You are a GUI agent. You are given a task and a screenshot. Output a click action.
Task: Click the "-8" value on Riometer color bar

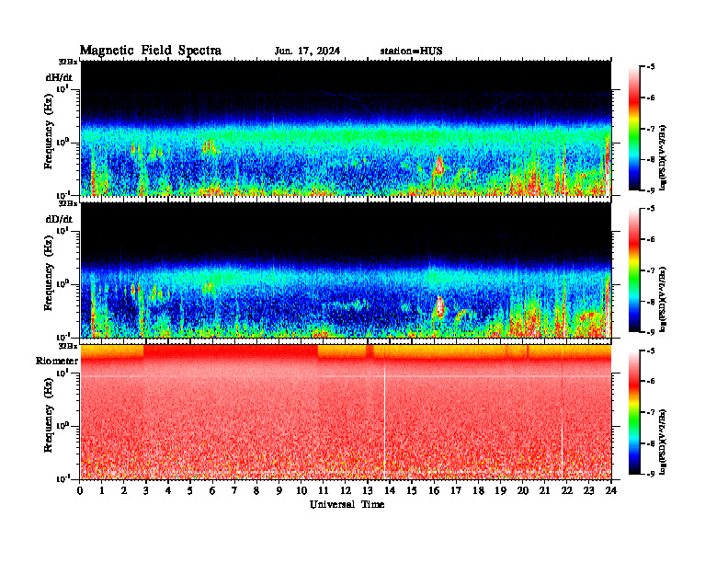(x=651, y=443)
